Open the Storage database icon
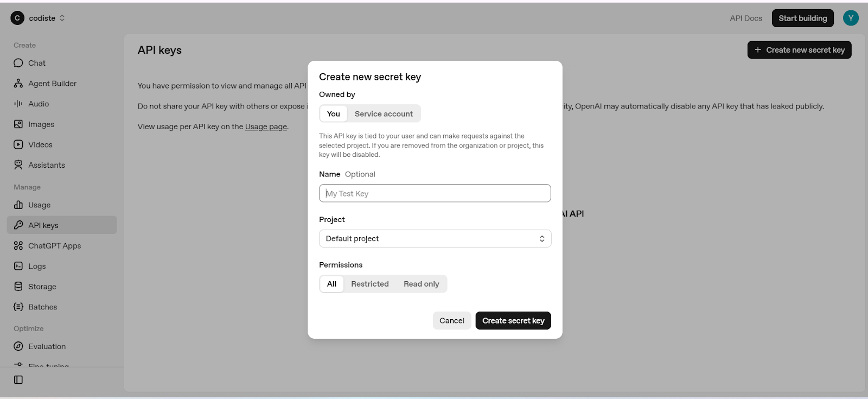 tap(18, 287)
